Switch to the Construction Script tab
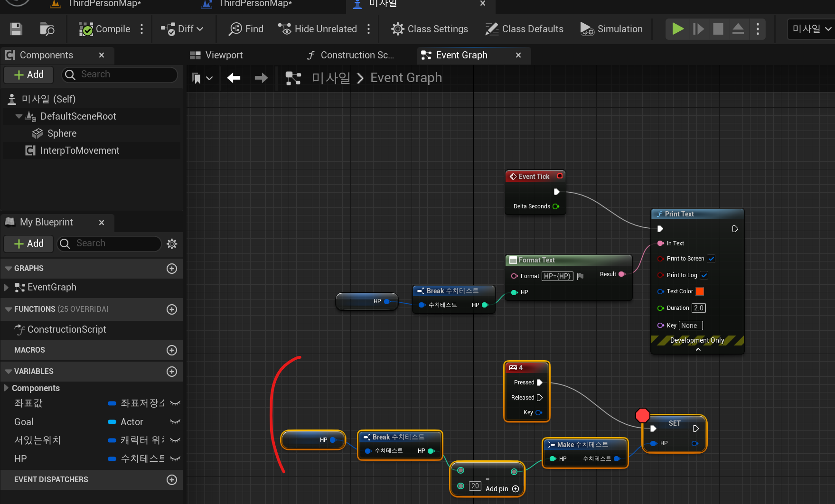Screen dimensions: 835x504 351,55
